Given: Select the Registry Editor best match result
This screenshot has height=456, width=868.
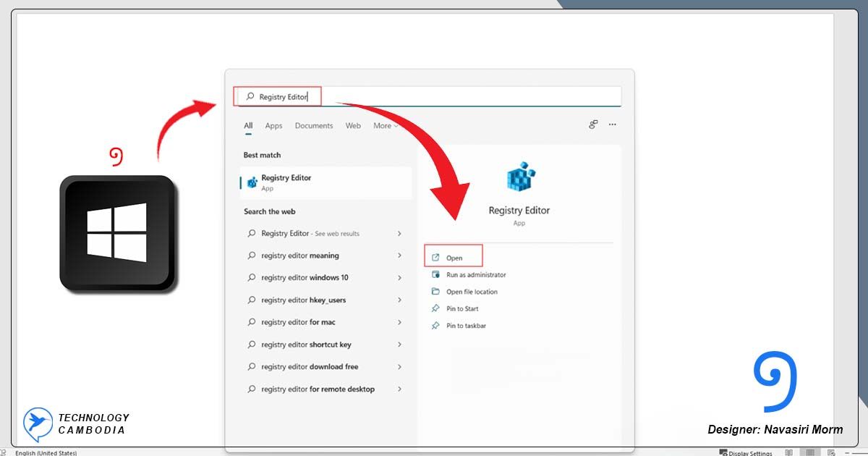Looking at the screenshot, I should click(x=325, y=182).
